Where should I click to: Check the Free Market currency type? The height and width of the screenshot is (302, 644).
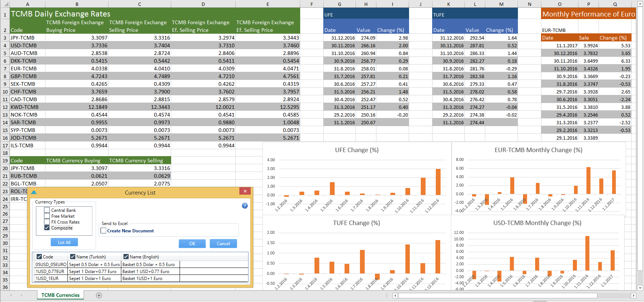[47, 216]
